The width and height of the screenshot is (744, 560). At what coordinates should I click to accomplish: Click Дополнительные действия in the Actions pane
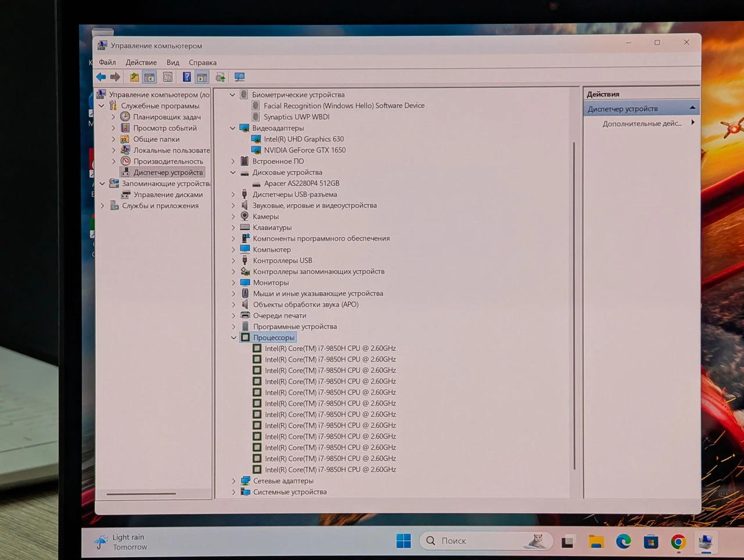tap(642, 124)
